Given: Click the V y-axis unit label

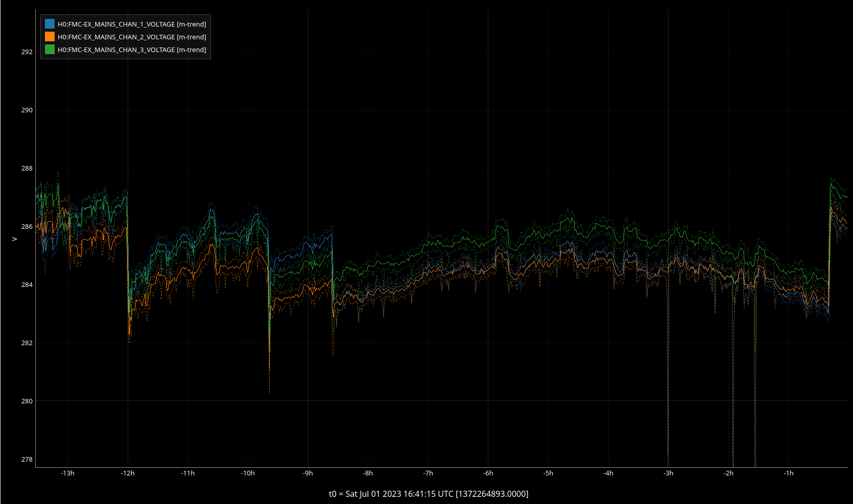Looking at the screenshot, I should click(14, 239).
